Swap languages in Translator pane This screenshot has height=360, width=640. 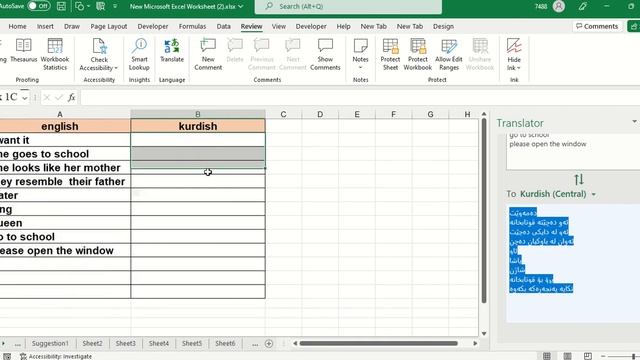(x=579, y=179)
